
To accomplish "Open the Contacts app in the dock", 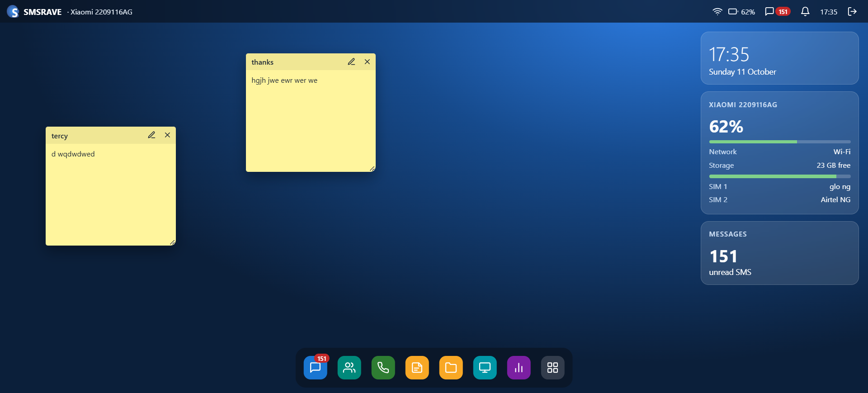I will tap(349, 368).
